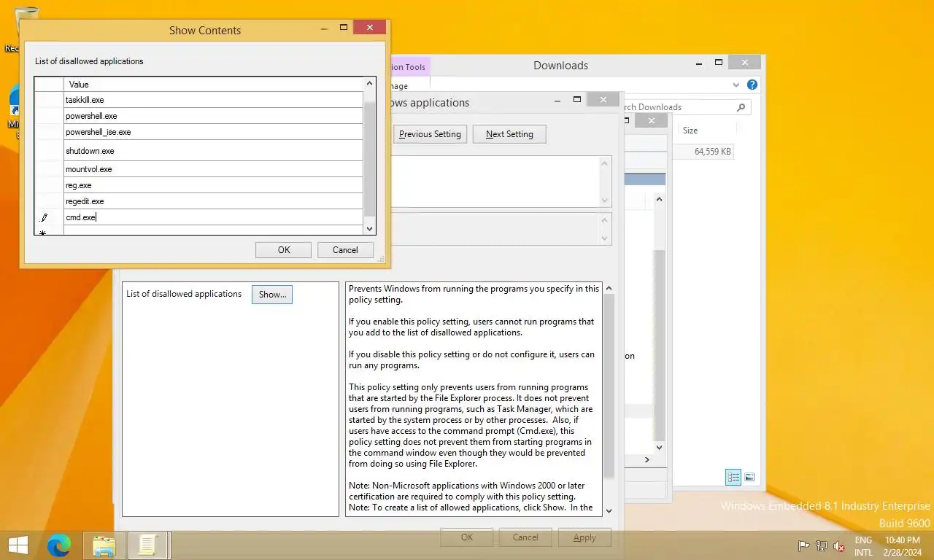Switch Downloads to details view

[x=733, y=478]
